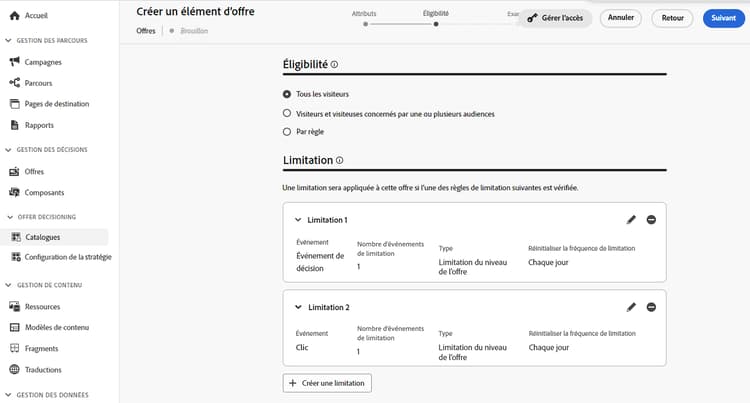Click the info icon next to Limitation
750x403 pixels.
point(340,161)
